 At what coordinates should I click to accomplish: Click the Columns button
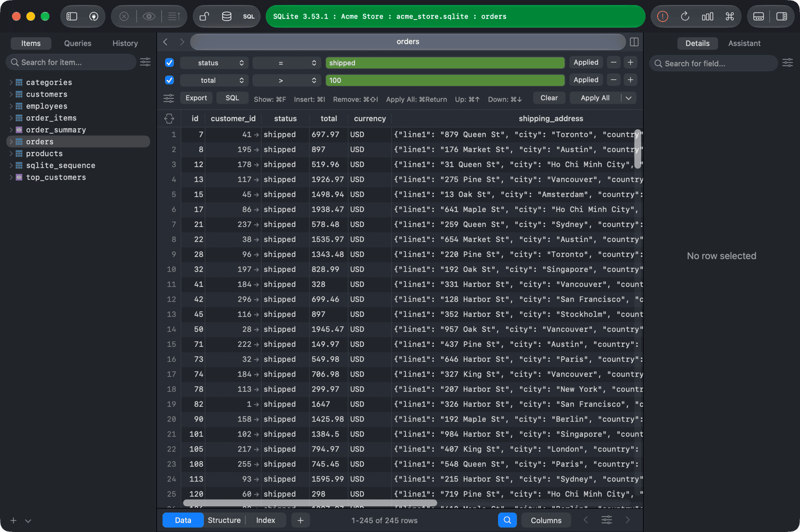(x=546, y=520)
